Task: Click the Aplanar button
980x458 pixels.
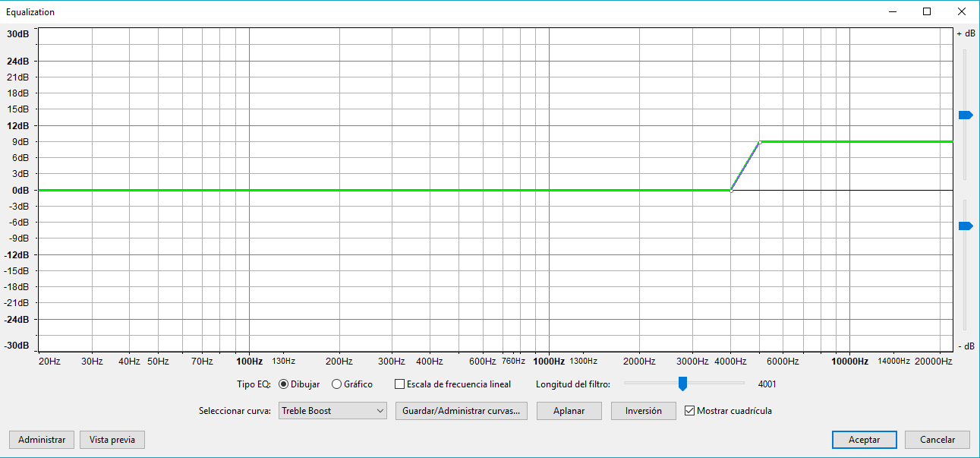Action: point(569,411)
